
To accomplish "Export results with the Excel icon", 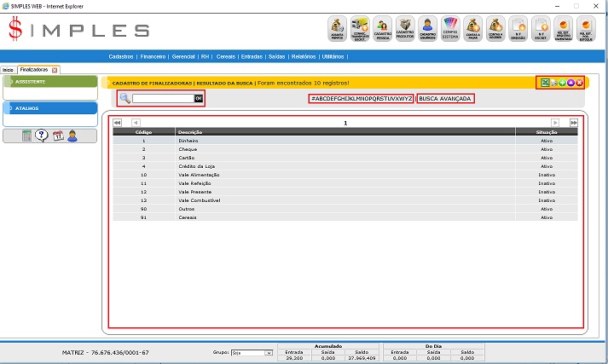I will click(543, 83).
